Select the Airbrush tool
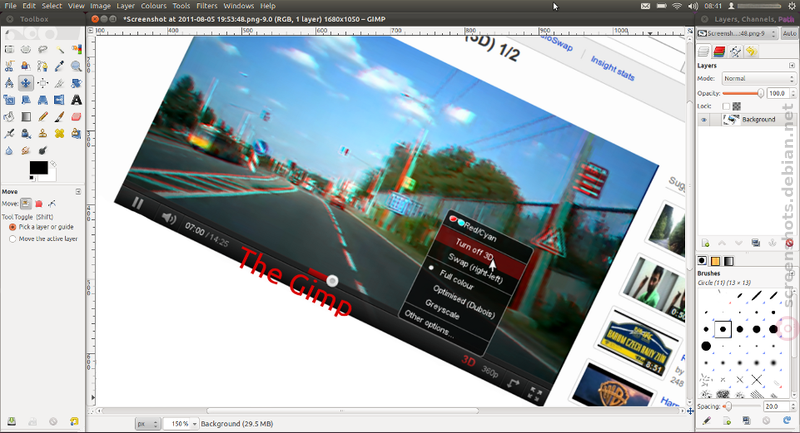 [x=9, y=134]
